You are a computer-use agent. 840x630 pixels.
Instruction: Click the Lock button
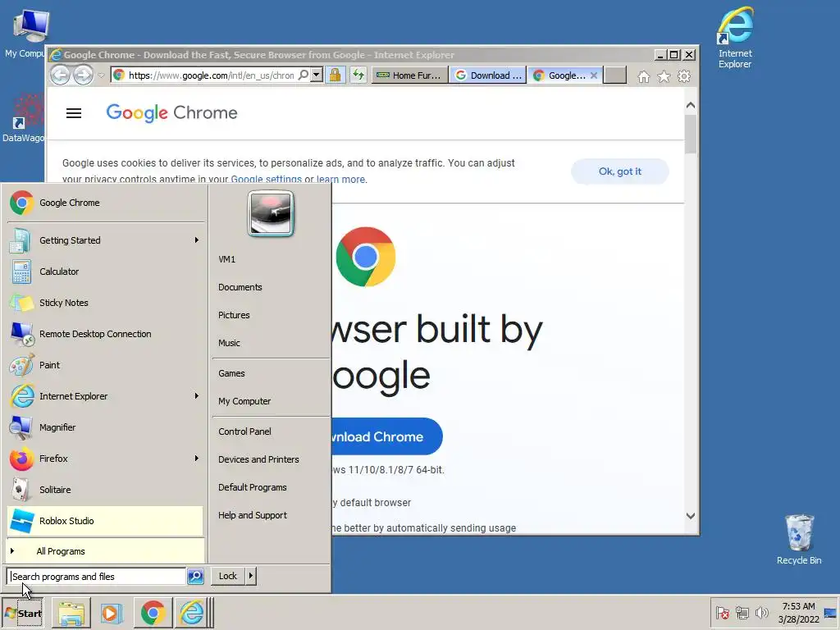coord(228,577)
